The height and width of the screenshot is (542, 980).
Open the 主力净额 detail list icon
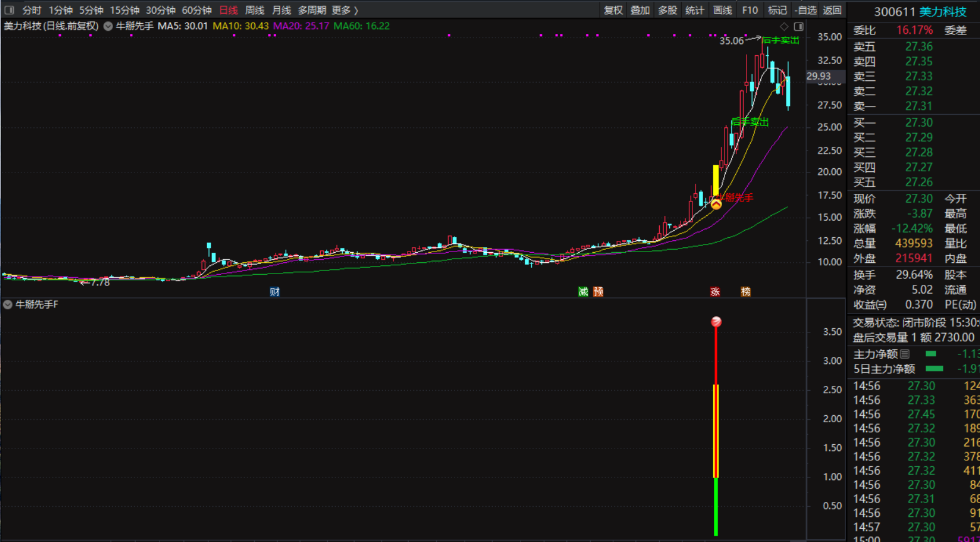(905, 354)
